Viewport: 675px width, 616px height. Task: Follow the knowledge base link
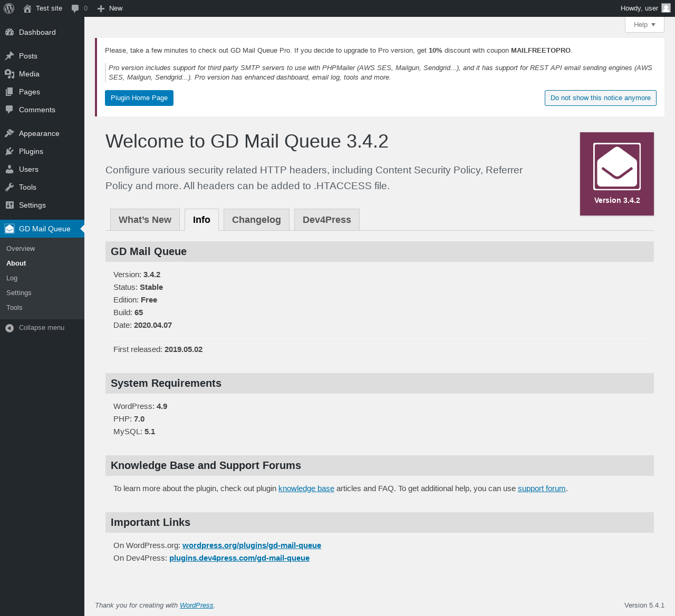coord(306,488)
